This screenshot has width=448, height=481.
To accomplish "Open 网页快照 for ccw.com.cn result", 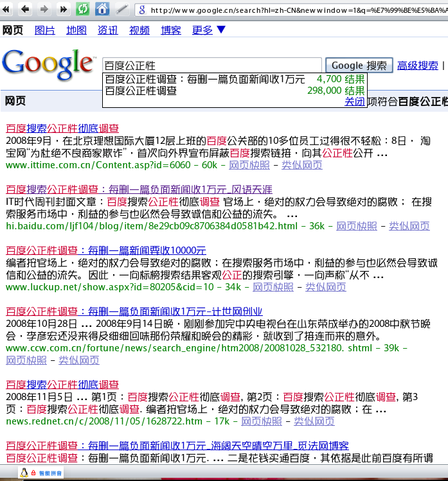I will pos(26,360).
